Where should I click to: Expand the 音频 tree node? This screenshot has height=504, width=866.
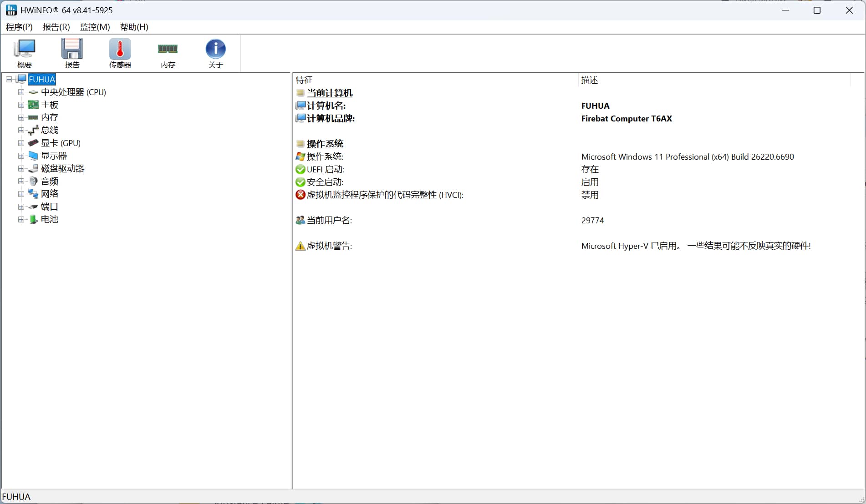pos(21,181)
